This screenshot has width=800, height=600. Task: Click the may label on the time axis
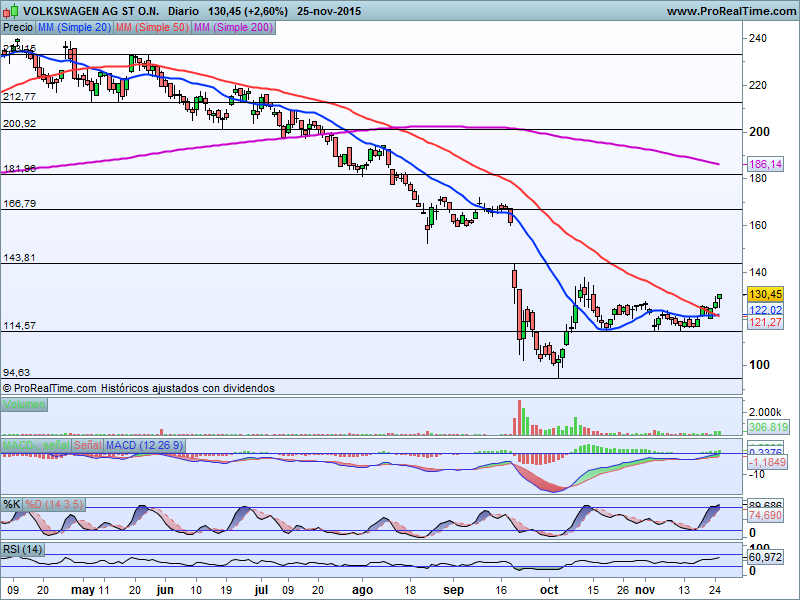click(x=83, y=590)
